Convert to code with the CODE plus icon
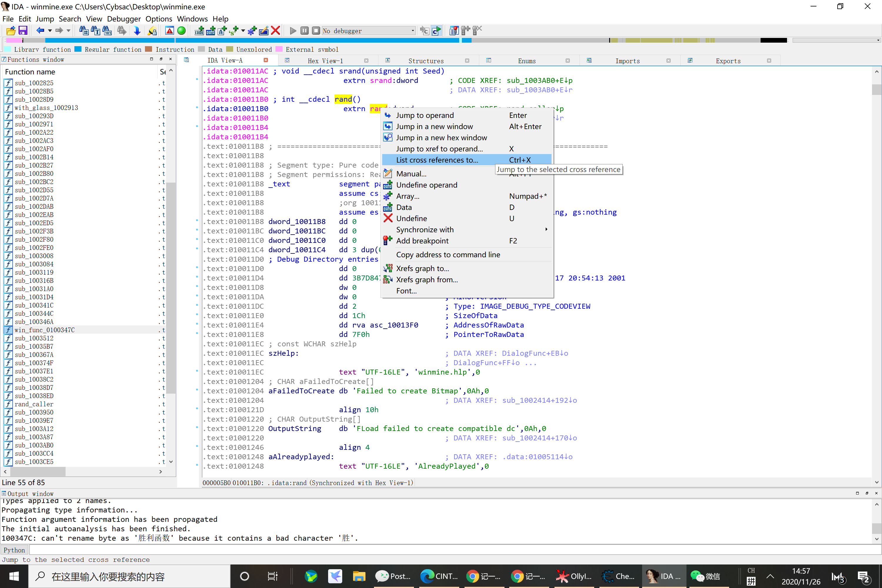Screen dimensions: 882x588 pos(199,31)
